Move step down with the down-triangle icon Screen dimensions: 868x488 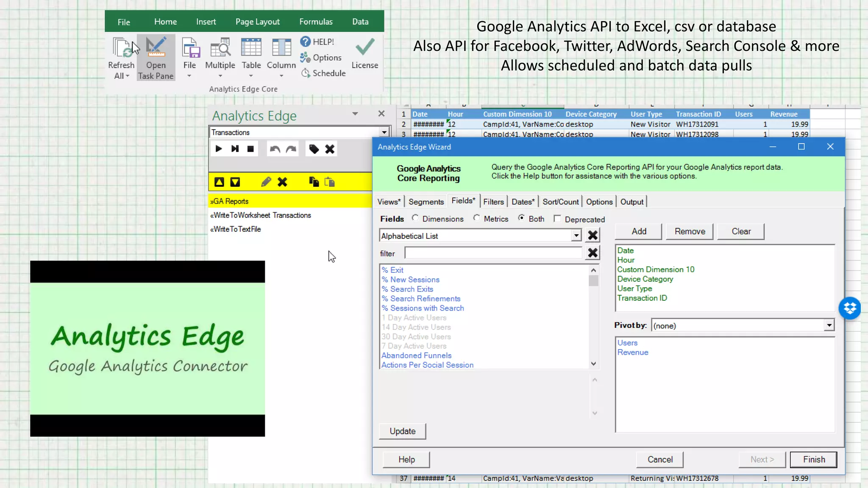click(235, 182)
